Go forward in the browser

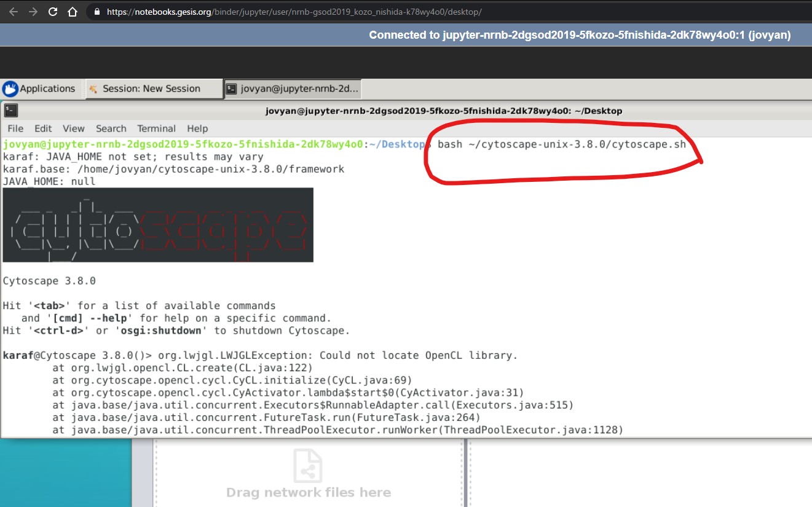(x=33, y=12)
